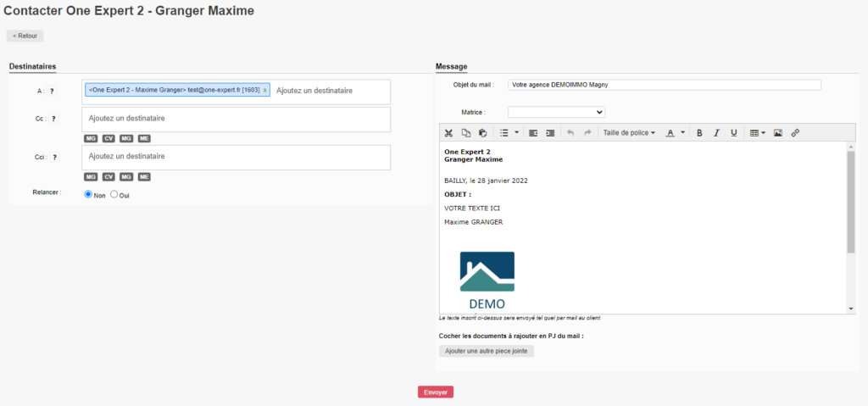
Task: Click the Copy icon in editor toolbar
Action: (x=465, y=133)
